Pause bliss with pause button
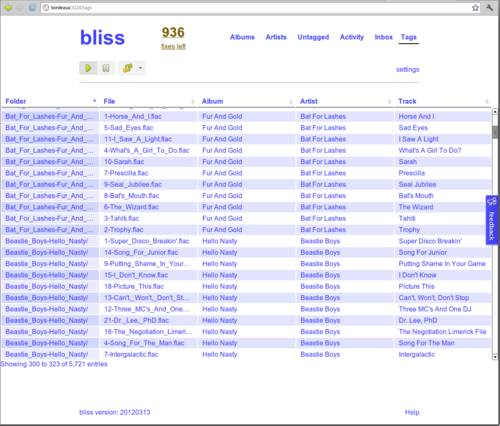This screenshot has width=500, height=426. pyautogui.click(x=106, y=68)
